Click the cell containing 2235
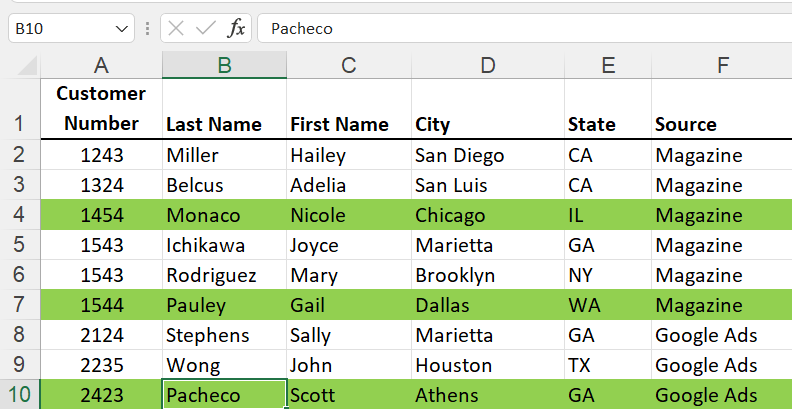This screenshot has height=409, width=792. (102, 365)
